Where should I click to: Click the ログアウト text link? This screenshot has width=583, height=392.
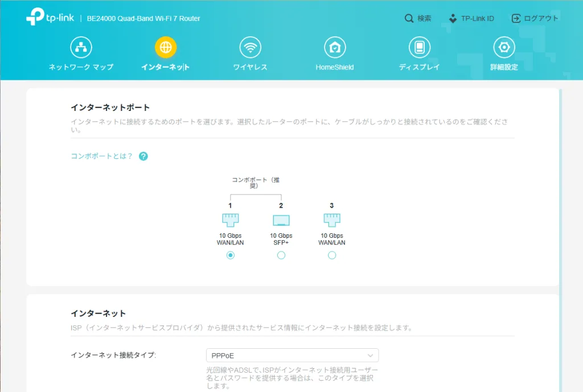pyautogui.click(x=541, y=18)
